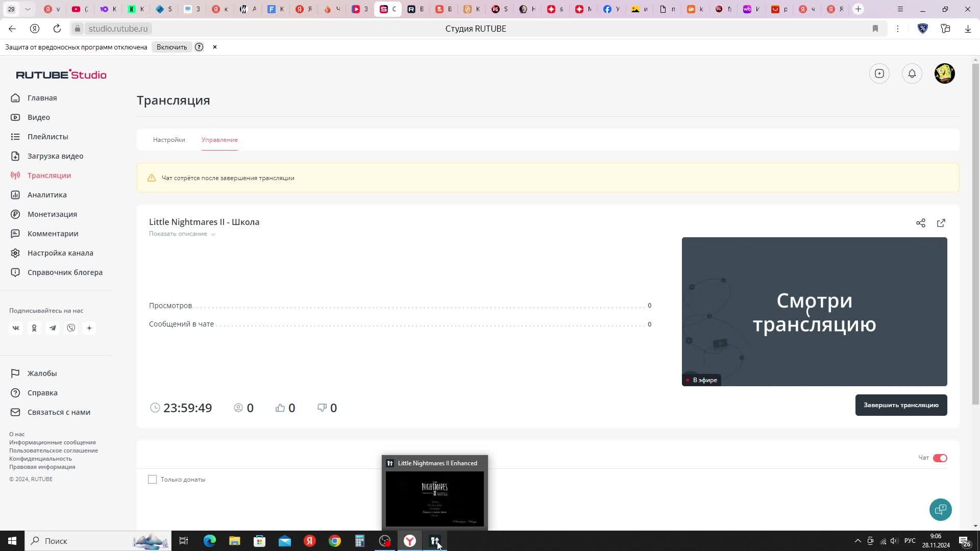980x551 pixels.
Task: Open Монетизация in sidebar
Action: coord(52,214)
